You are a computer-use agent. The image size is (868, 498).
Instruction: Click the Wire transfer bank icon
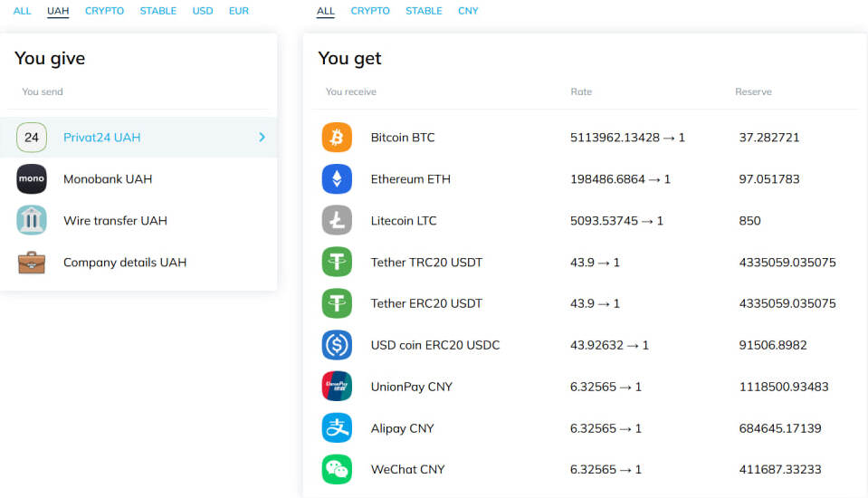click(32, 221)
